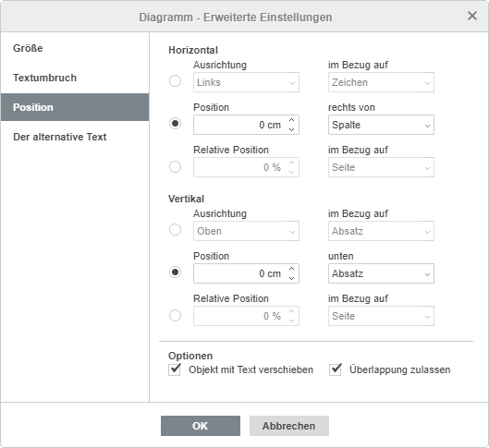Toggle Überlappung zulassen checkbox
The height and width of the screenshot is (448, 489).
click(336, 369)
